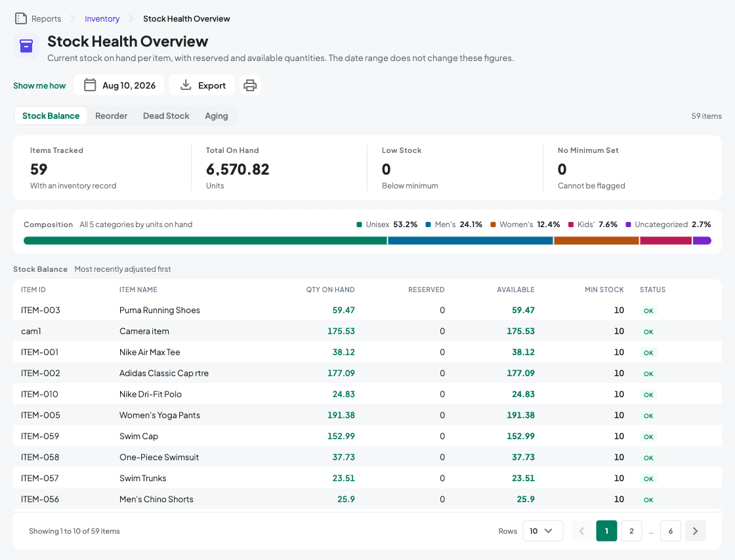The height and width of the screenshot is (560, 735).
Task: Click quantity 175.53 on hand for Camera item
Action: (341, 331)
